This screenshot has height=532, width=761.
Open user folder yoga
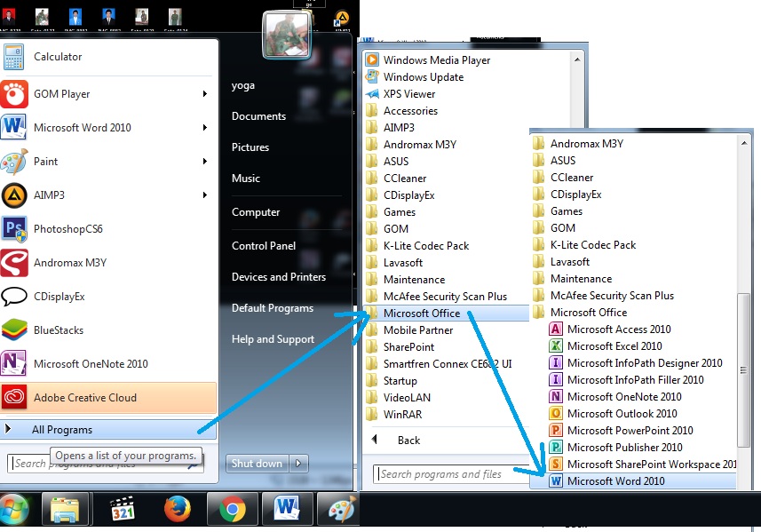(242, 86)
